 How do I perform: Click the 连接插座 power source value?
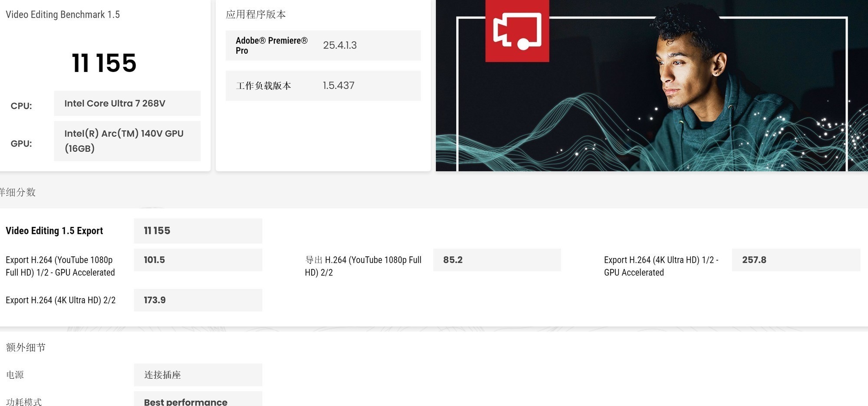(x=197, y=375)
